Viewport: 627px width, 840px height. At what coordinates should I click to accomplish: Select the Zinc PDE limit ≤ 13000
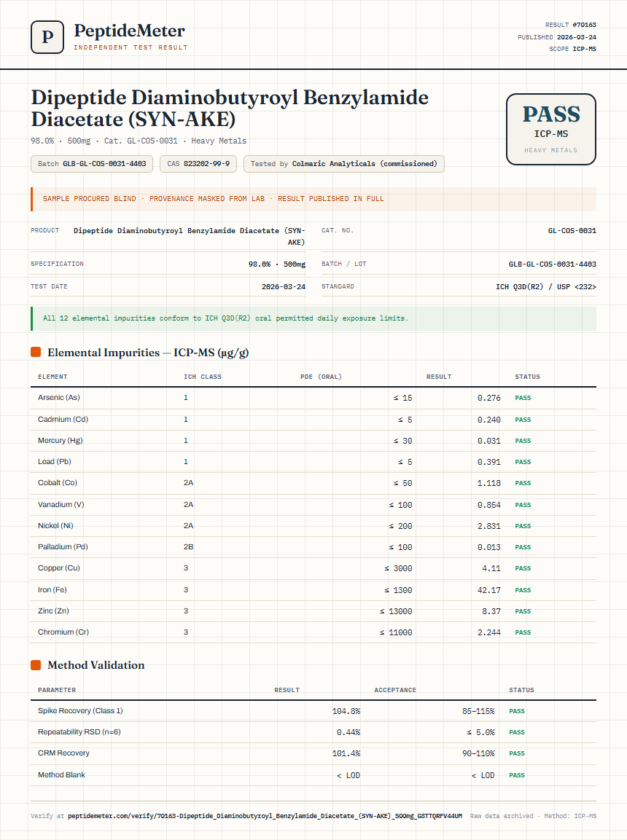pyautogui.click(x=396, y=611)
